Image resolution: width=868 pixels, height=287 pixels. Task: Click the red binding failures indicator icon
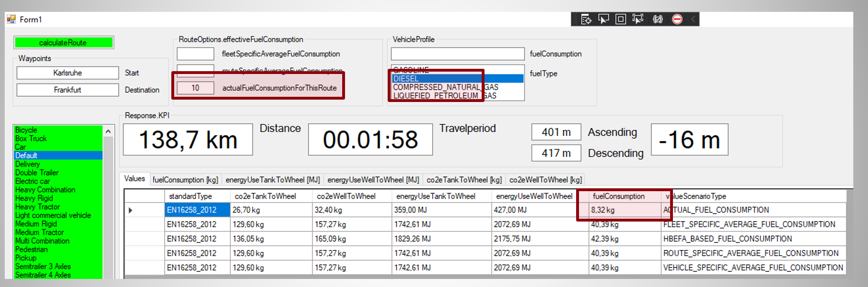click(677, 19)
